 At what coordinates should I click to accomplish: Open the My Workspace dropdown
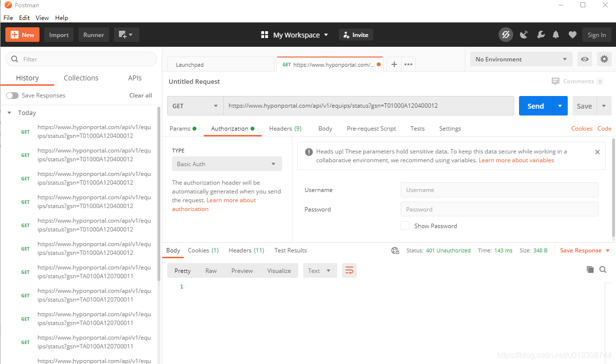301,35
